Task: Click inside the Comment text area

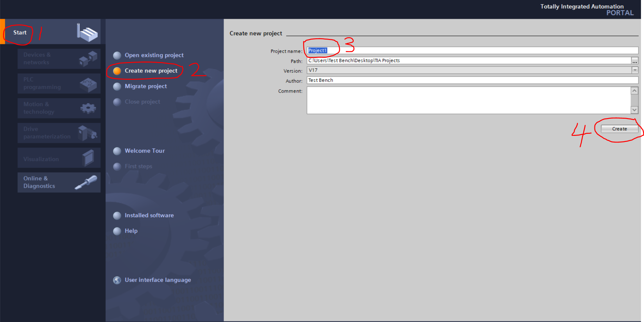Action: (x=469, y=100)
